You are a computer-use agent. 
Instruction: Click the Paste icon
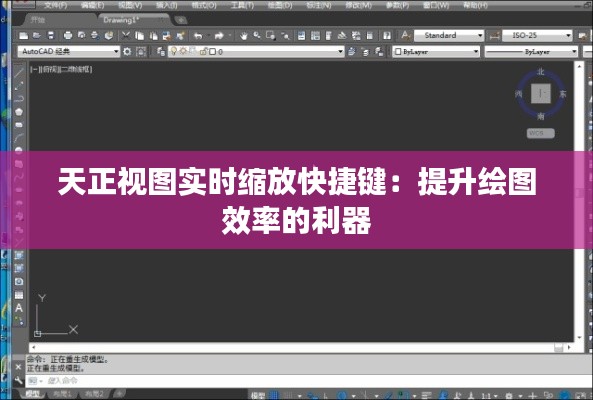[153, 36]
